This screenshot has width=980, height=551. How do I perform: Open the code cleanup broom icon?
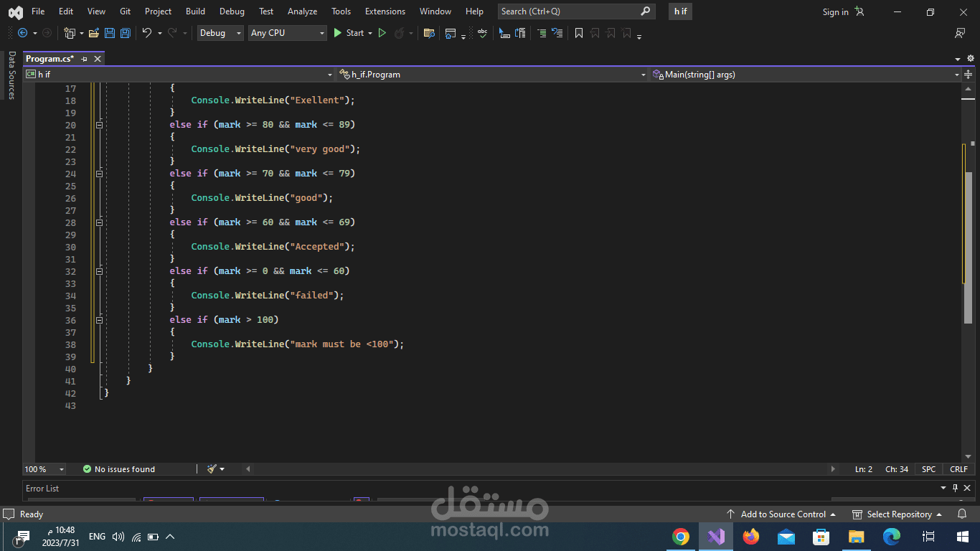point(212,469)
